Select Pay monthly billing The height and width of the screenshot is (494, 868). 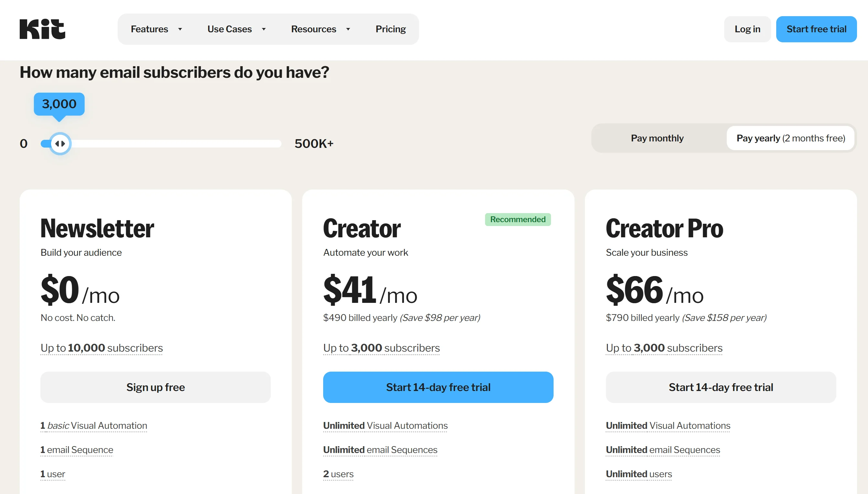[657, 138]
